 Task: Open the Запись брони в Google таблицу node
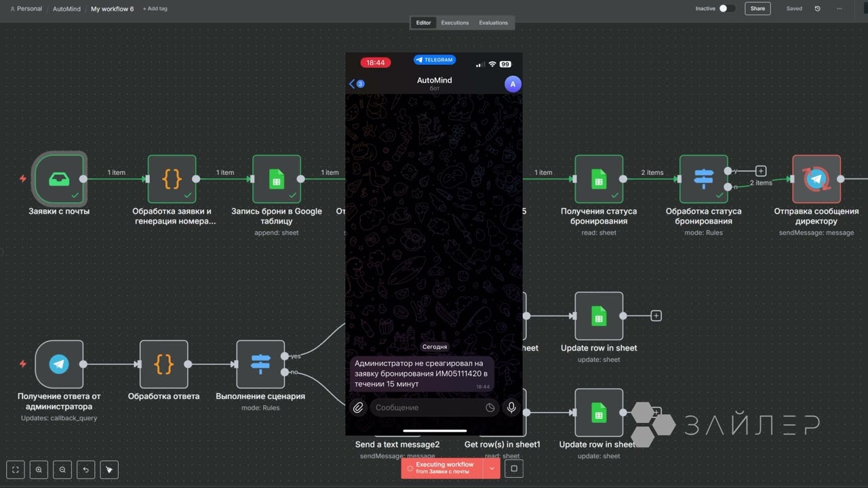[277, 179]
